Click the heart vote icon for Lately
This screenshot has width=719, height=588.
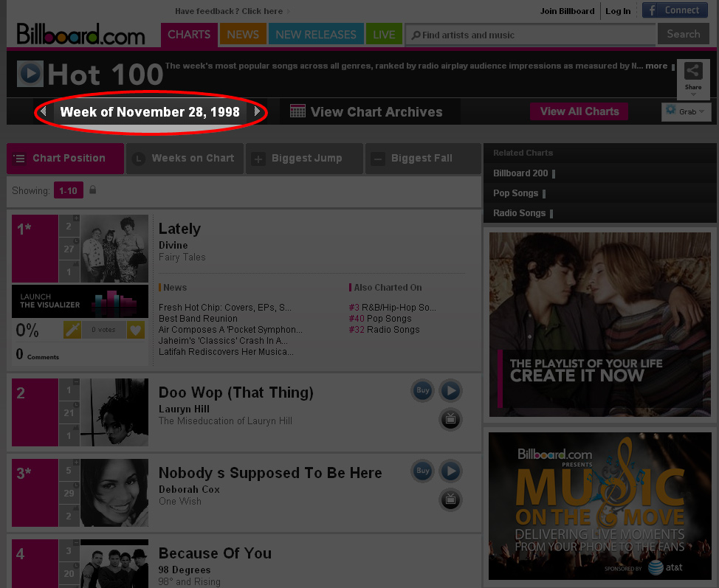click(136, 330)
